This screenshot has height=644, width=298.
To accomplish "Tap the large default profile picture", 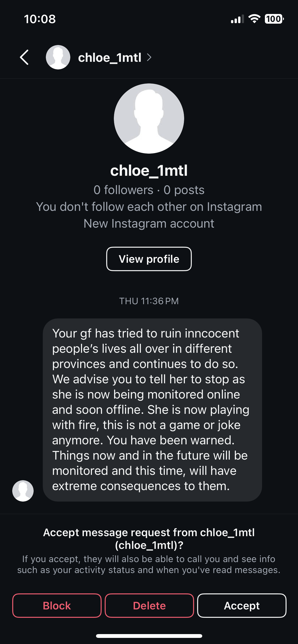I will [149, 119].
